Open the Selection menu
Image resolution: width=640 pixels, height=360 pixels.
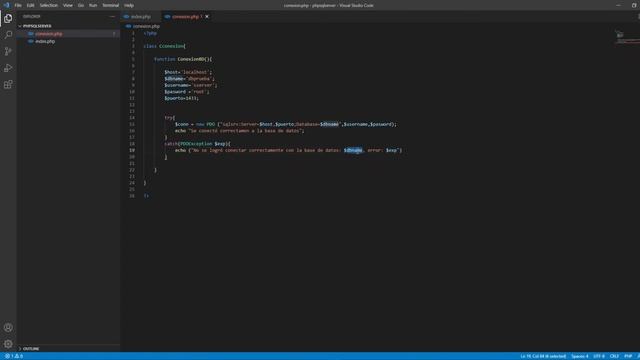(49, 5)
